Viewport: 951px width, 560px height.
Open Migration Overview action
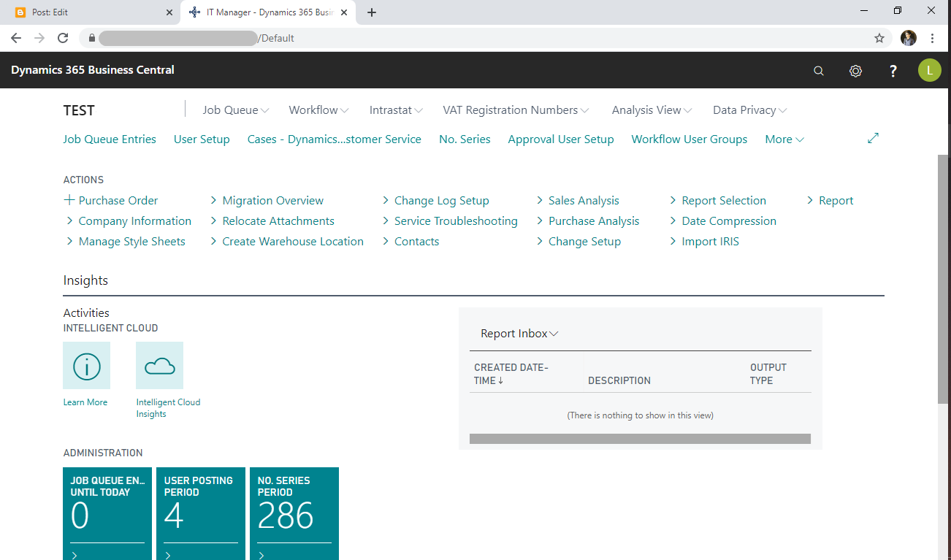(x=267, y=201)
